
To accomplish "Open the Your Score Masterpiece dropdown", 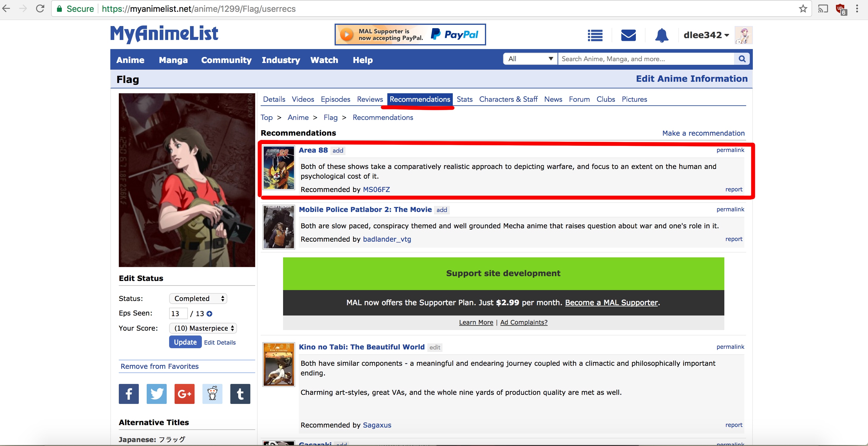I will point(203,328).
